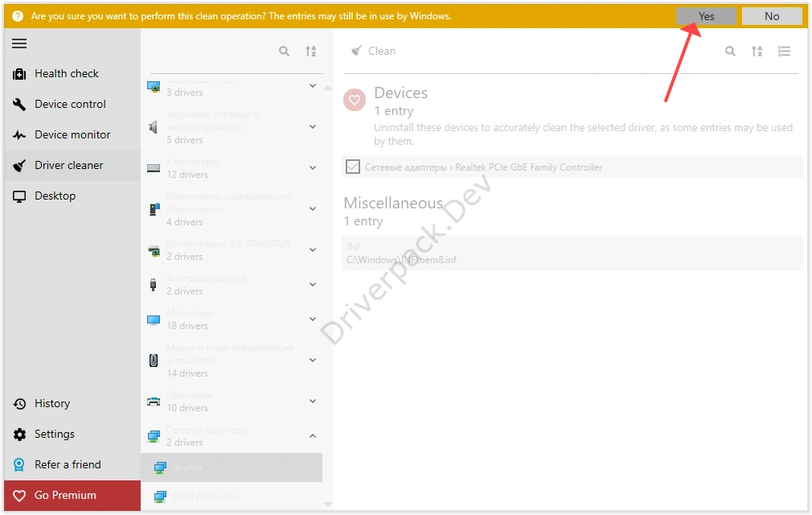Viewport: 812px width, 515px height.
Task: Click the Clean button in toolbar
Action: tap(373, 51)
